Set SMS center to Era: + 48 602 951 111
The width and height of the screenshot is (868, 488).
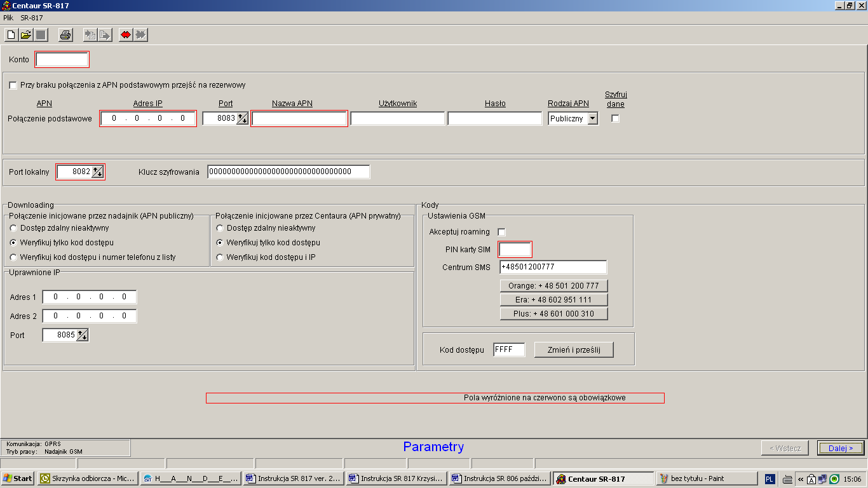click(553, 299)
